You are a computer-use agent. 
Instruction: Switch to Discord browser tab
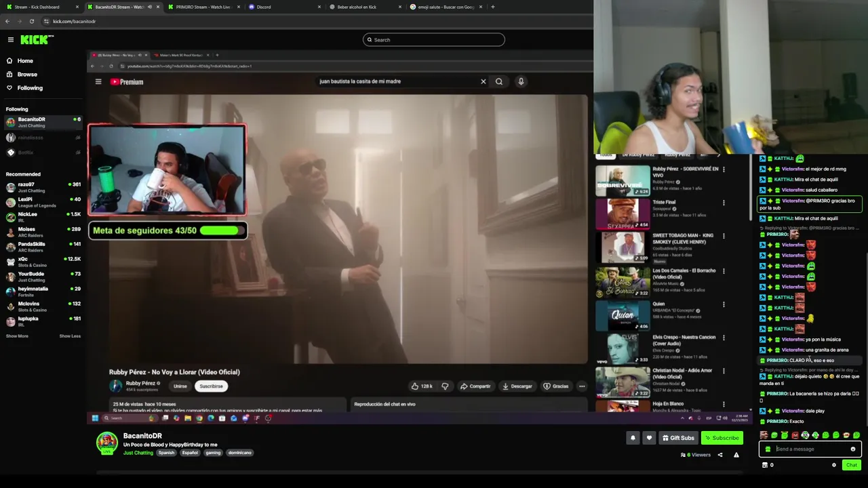coord(285,7)
